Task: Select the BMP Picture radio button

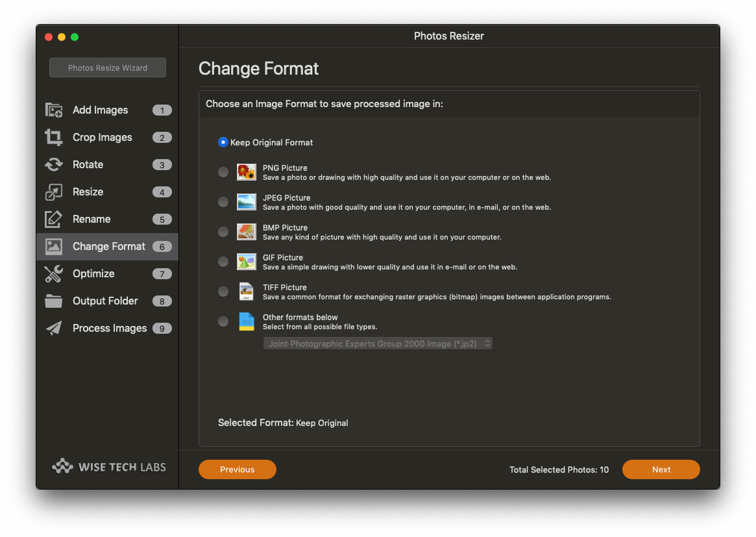Action: 223,232
